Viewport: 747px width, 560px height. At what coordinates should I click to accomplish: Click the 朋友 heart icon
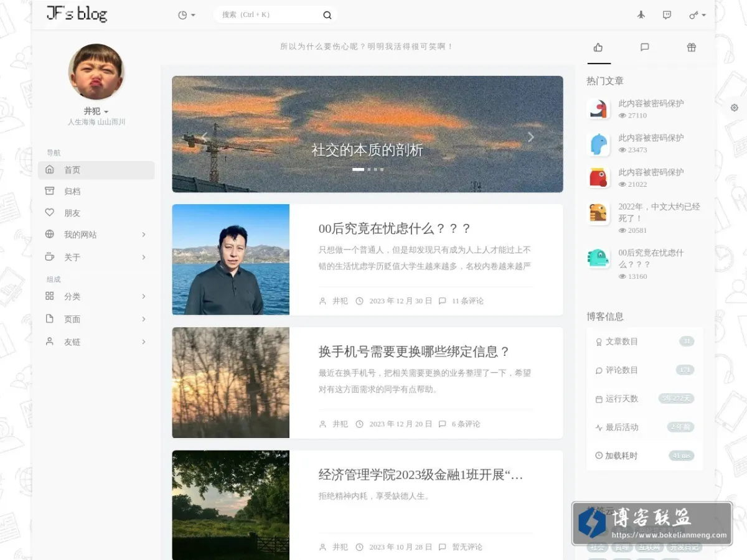50,212
